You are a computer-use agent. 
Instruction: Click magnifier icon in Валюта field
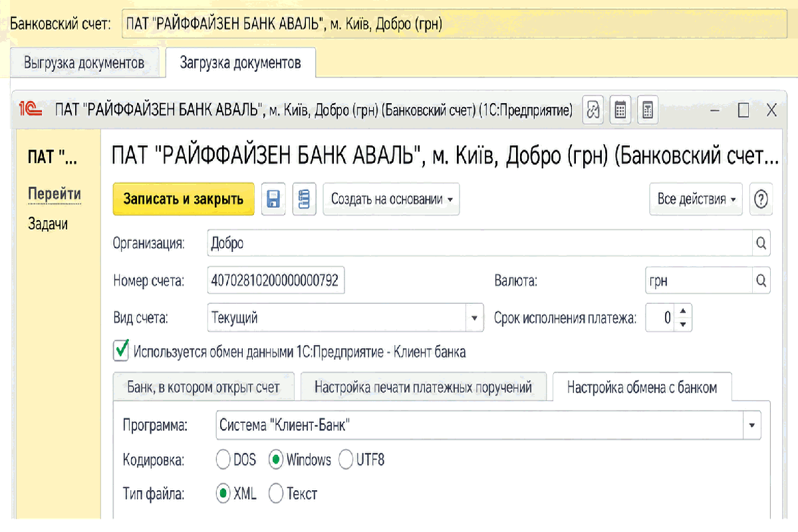[761, 281]
